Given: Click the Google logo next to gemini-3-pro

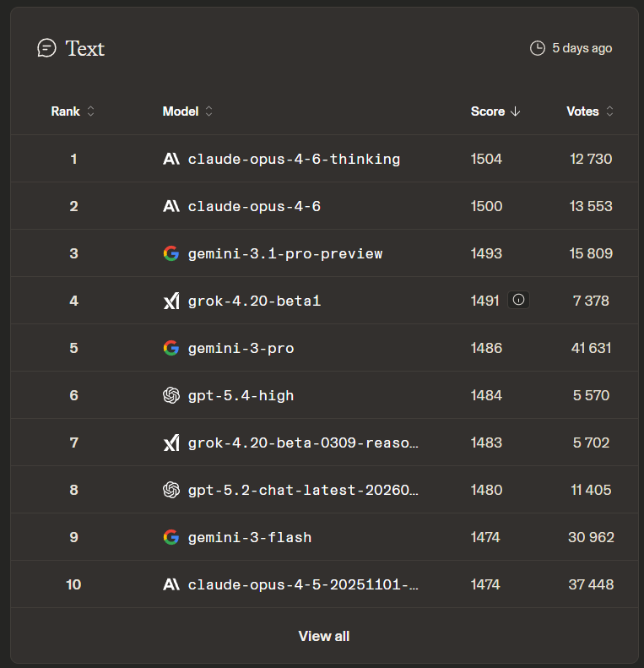Looking at the screenshot, I should (x=171, y=348).
